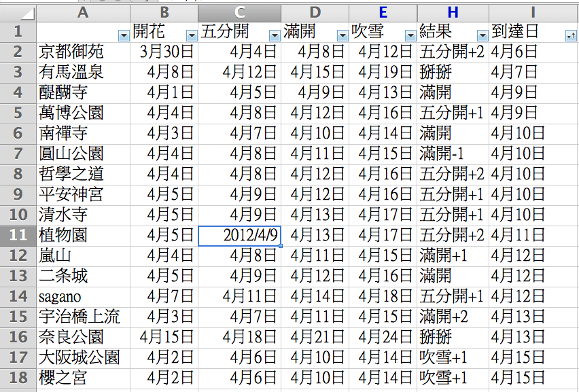Image resolution: width=579 pixels, height=392 pixels.
Task: Select the column B header
Action: pyautogui.click(x=163, y=12)
